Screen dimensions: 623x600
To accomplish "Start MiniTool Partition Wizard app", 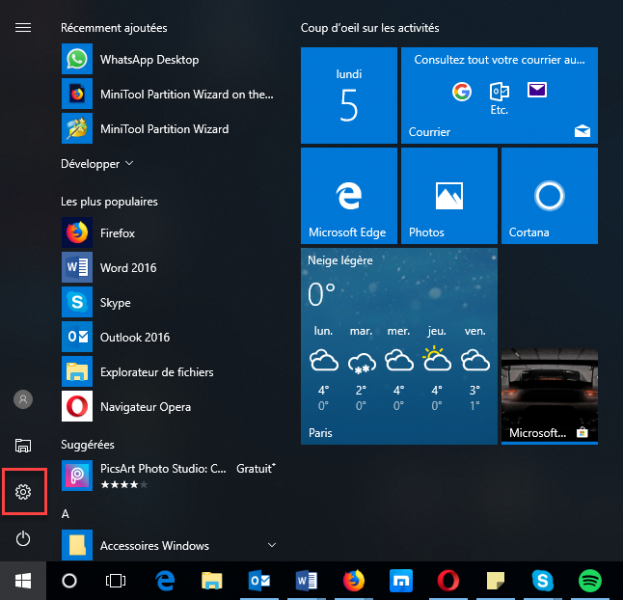I will pos(169,129).
